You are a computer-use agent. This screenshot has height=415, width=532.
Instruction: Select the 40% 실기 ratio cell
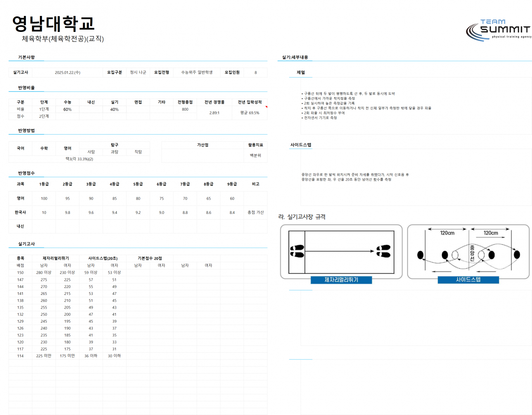(114, 109)
